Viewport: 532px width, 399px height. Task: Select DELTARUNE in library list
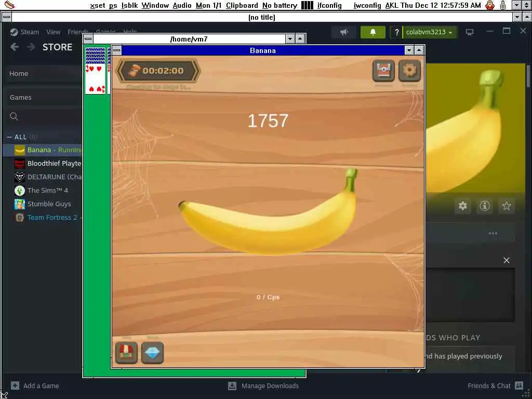[43, 177]
